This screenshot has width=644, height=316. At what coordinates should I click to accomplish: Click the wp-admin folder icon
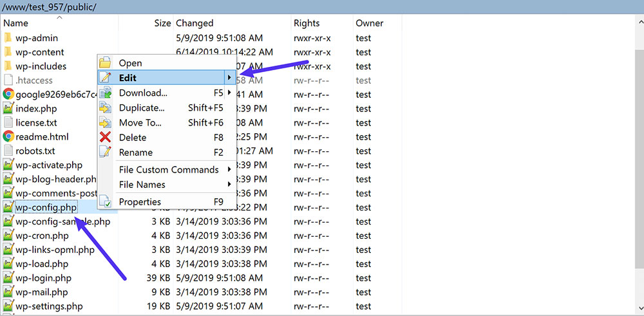pyautogui.click(x=8, y=38)
